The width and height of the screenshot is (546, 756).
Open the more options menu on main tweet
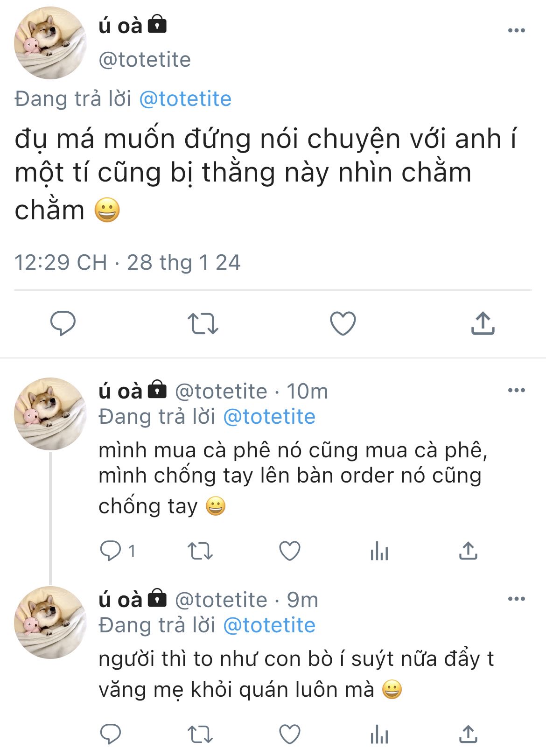(x=517, y=30)
